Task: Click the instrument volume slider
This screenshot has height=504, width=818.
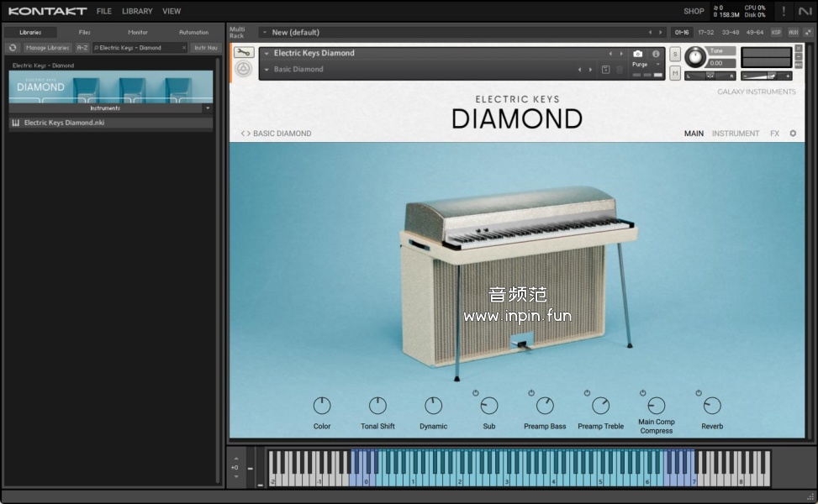Action: coord(767,76)
